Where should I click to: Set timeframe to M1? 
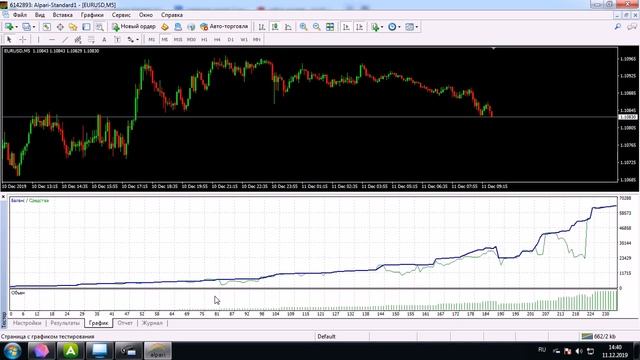click(x=151, y=40)
